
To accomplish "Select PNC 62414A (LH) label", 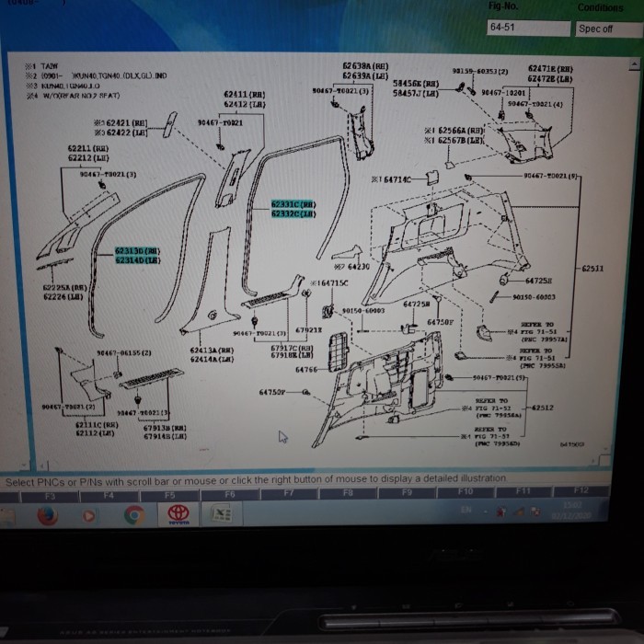I will click(x=212, y=360).
